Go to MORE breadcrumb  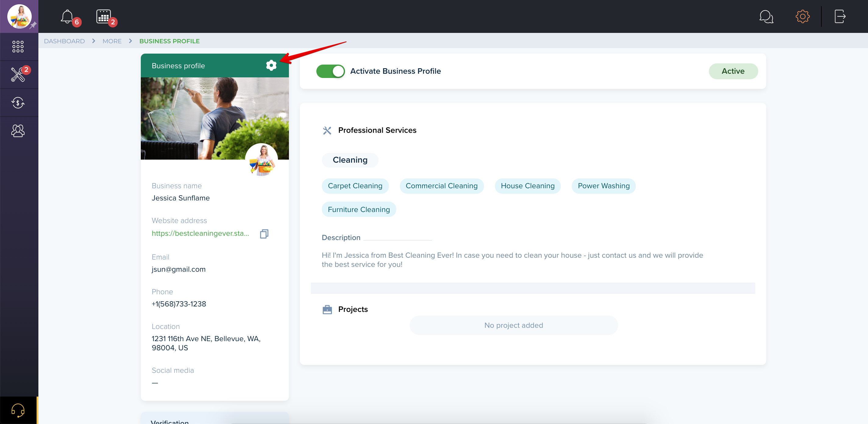pyautogui.click(x=112, y=41)
